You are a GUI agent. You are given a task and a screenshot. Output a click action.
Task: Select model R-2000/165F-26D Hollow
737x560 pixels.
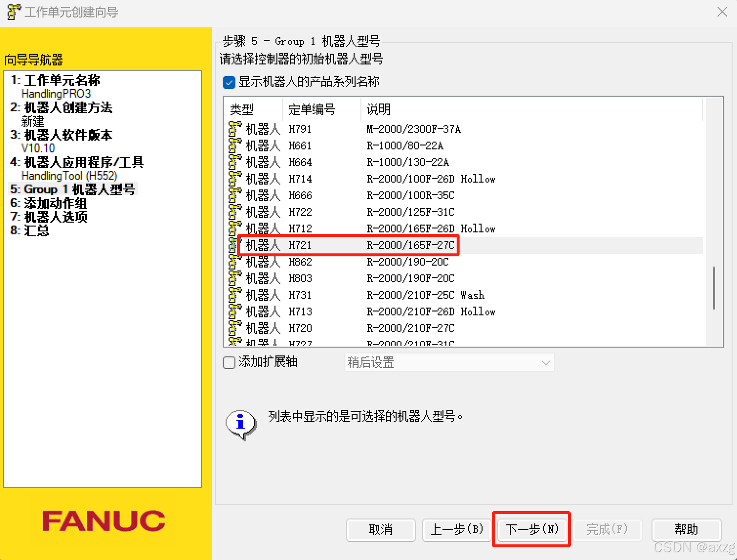click(431, 228)
